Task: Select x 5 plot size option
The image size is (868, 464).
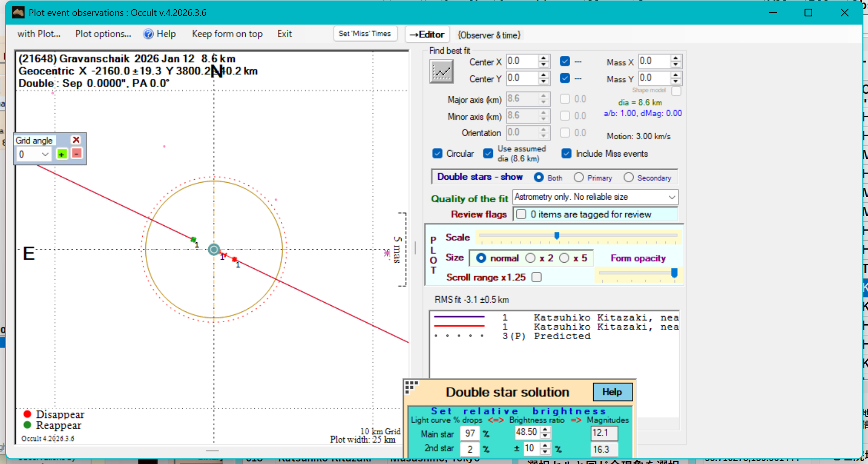Action: pos(565,258)
